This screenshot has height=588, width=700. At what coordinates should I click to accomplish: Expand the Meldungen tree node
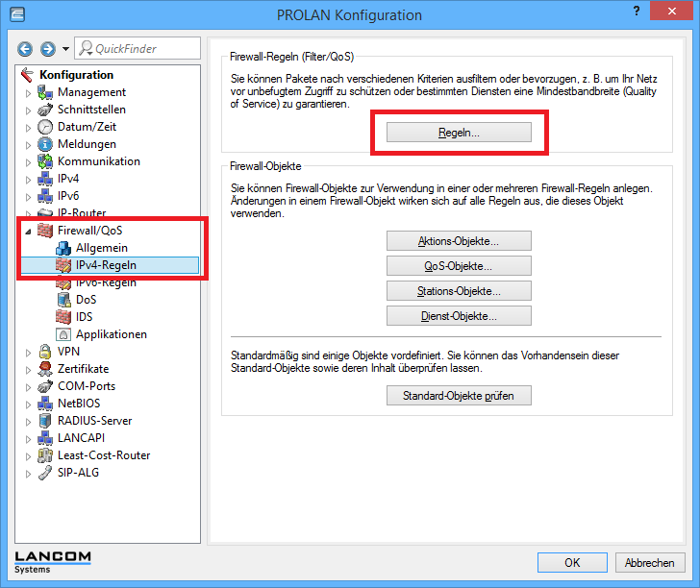click(28, 145)
